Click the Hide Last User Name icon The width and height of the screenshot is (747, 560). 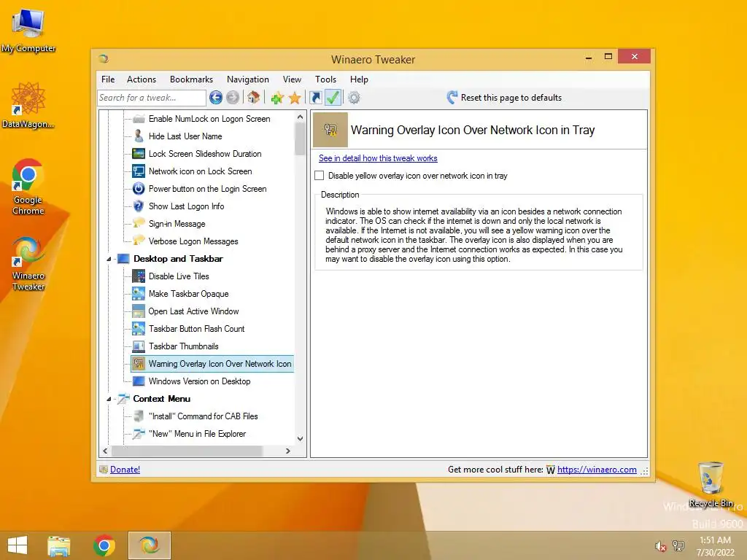(139, 136)
